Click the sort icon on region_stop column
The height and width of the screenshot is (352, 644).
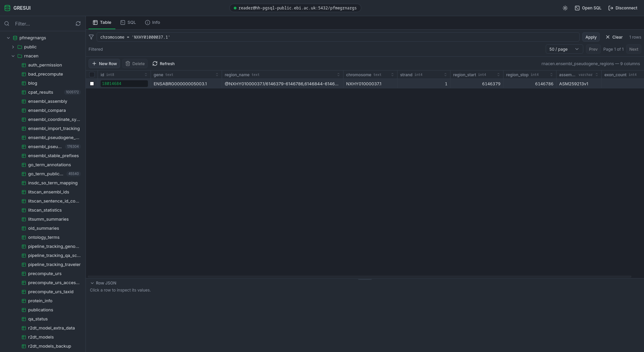551,75
